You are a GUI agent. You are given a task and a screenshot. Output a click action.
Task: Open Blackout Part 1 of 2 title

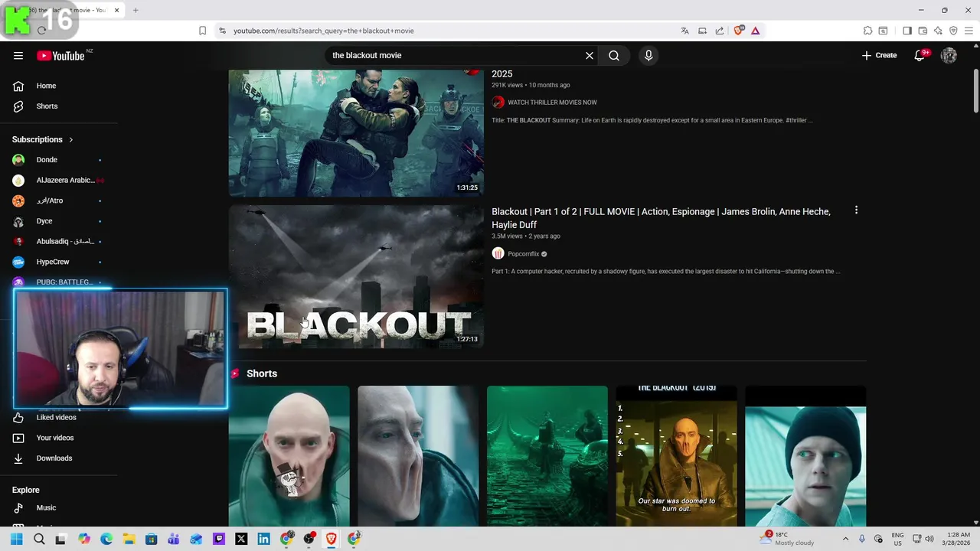(661, 218)
